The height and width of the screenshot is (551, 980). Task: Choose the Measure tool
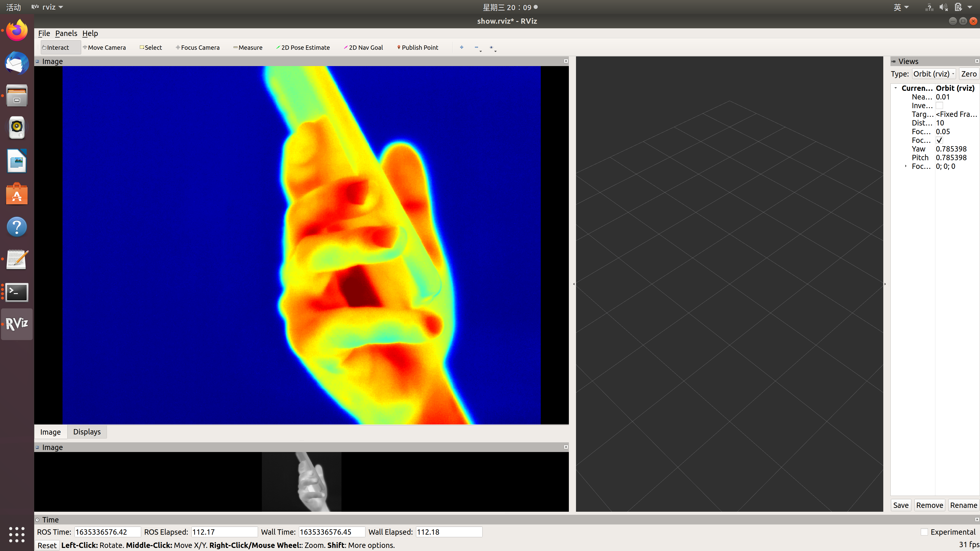pos(248,47)
